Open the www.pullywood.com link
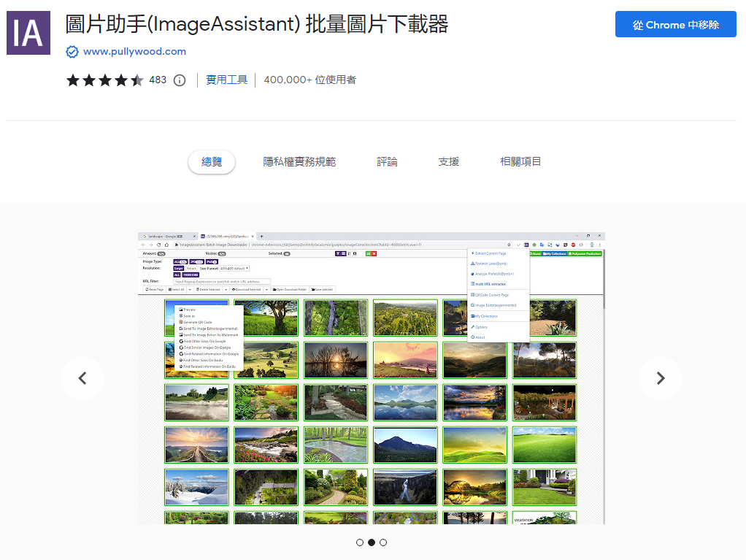This screenshot has width=746, height=560. 134,52
